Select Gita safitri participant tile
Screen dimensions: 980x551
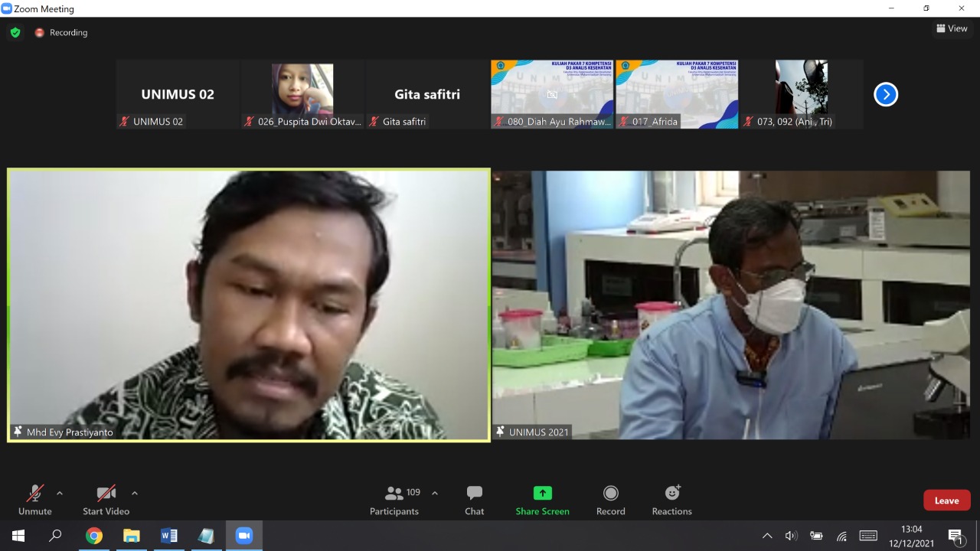[427, 94]
